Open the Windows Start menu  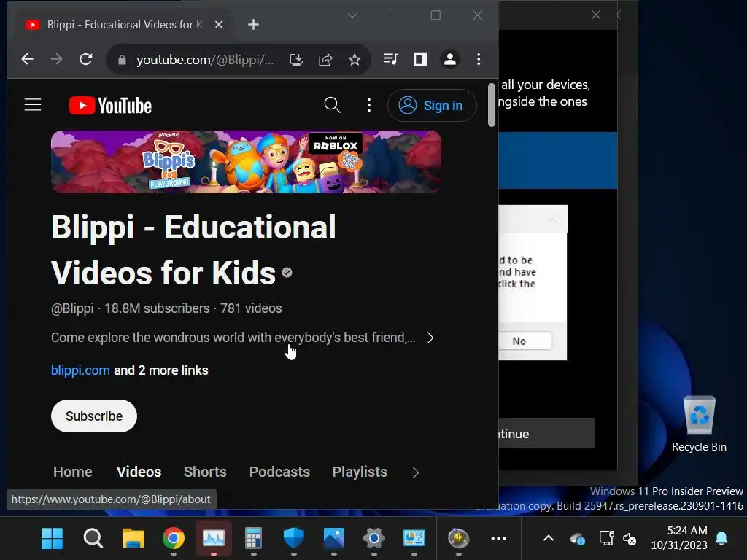(53, 539)
